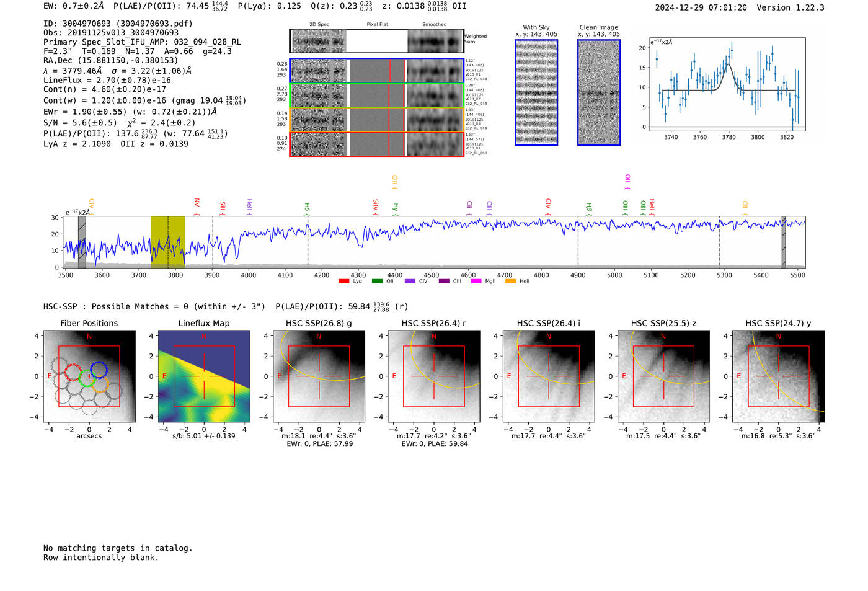Click the CIV purple legend swatch
This screenshot has width=868, height=591.
tap(410, 282)
